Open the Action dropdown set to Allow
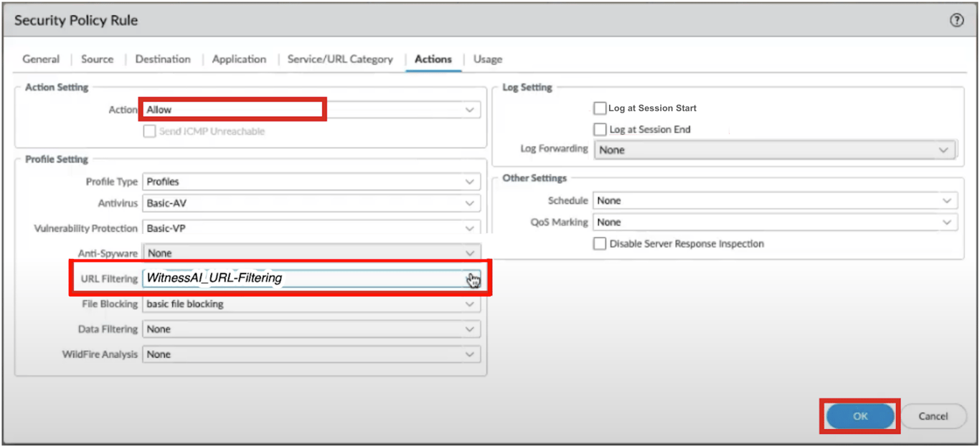The height and width of the screenshot is (447, 980). pos(311,110)
